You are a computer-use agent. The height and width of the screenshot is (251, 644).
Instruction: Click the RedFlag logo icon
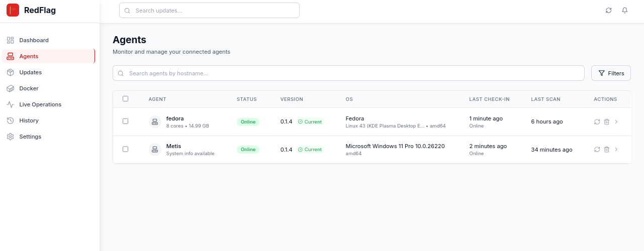13,10
